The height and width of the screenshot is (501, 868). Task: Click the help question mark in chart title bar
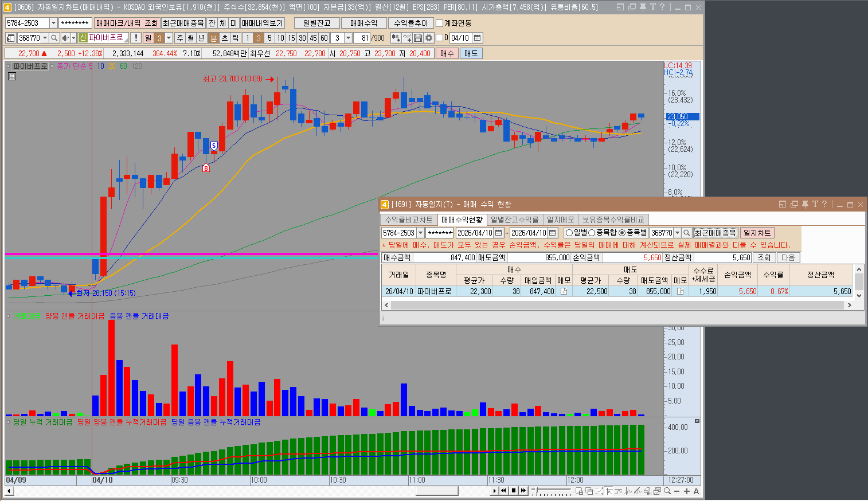[662, 7]
